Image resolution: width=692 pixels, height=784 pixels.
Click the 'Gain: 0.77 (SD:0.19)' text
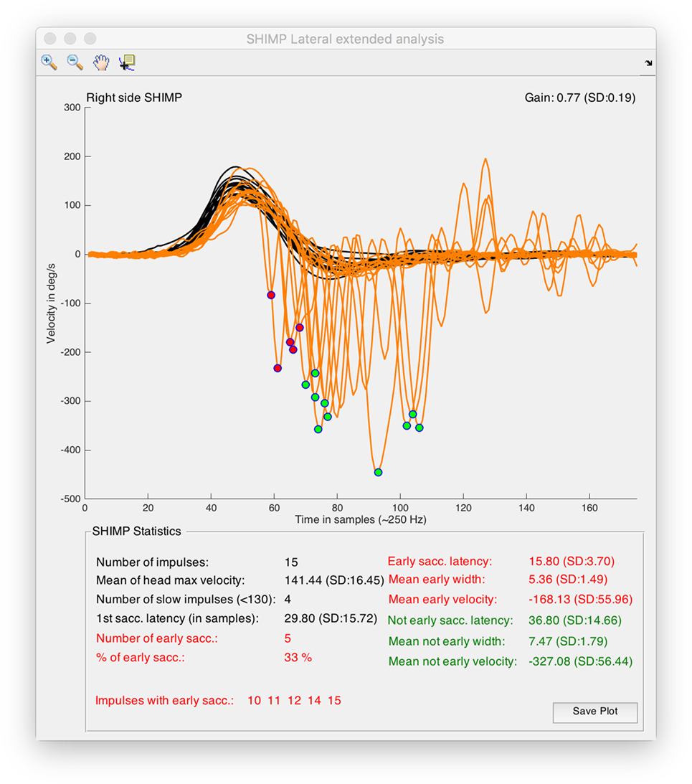pyautogui.click(x=580, y=98)
